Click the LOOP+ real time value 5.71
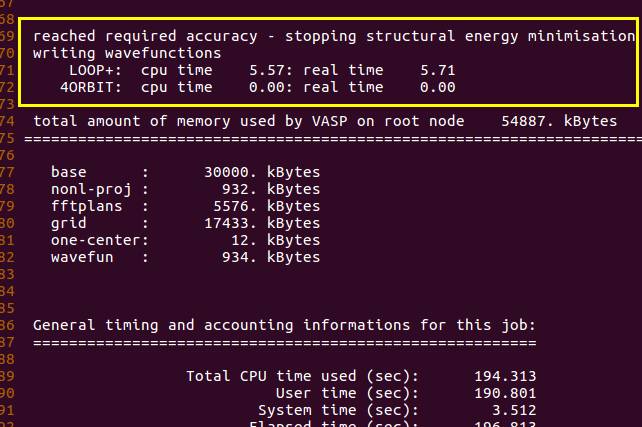642x427 pixels. [435, 70]
